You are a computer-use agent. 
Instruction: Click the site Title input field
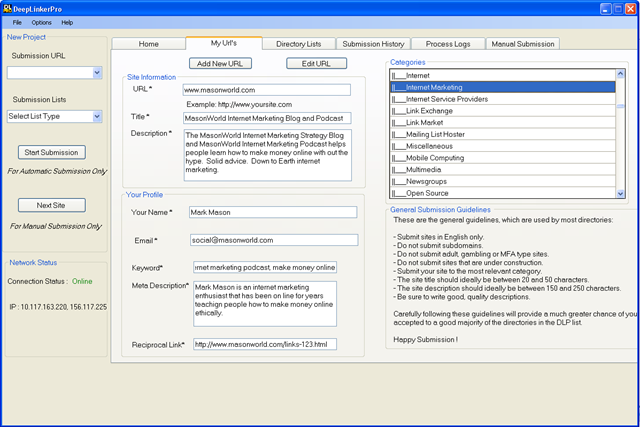[x=267, y=118]
